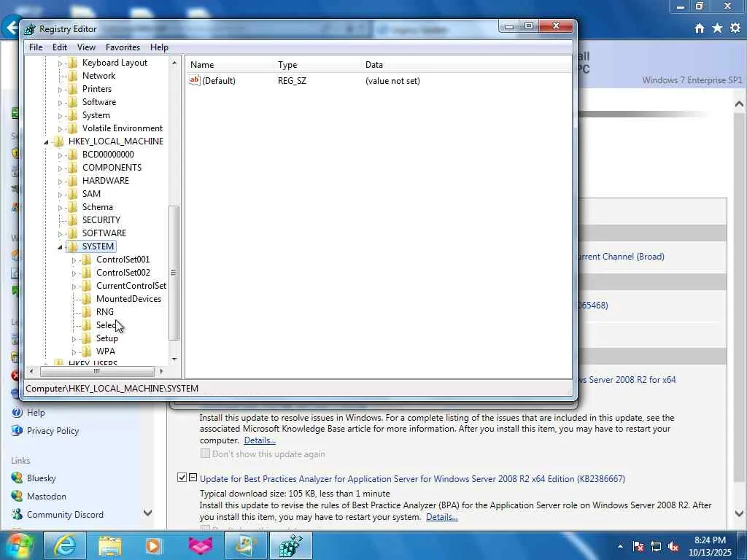Select the Software folder icon under current user
This screenshot has height=560, width=747.
pyautogui.click(x=72, y=102)
